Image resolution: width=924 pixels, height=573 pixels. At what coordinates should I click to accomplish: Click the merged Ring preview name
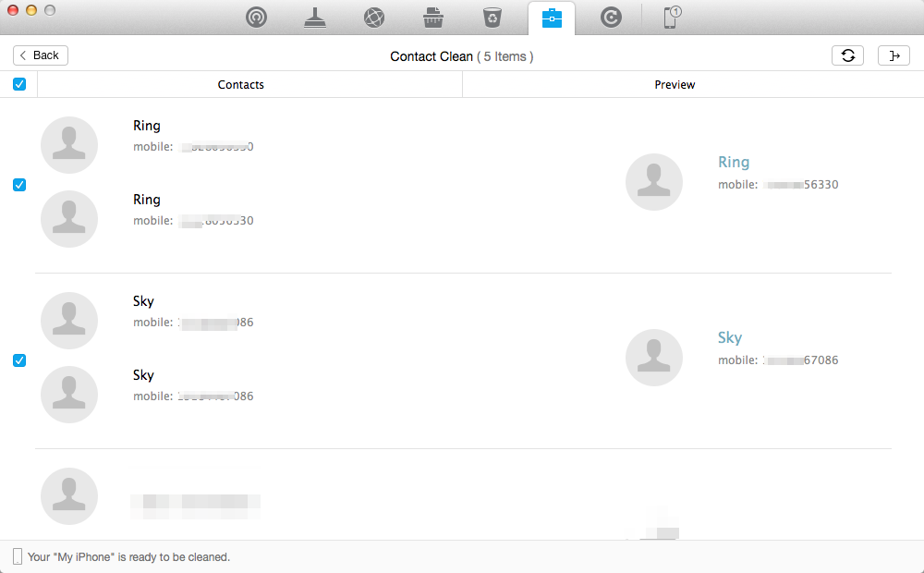pos(734,163)
